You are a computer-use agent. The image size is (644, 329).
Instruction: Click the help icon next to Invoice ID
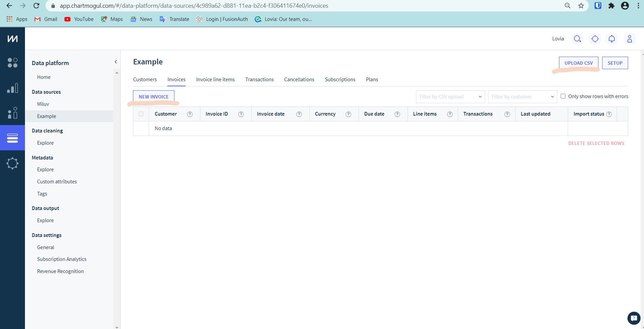pos(241,114)
